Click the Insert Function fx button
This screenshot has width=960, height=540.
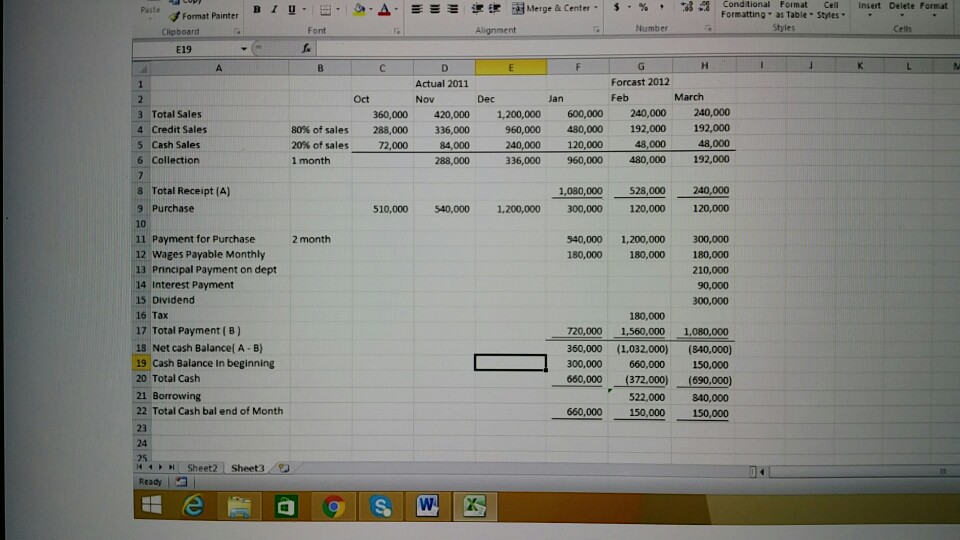click(x=306, y=48)
